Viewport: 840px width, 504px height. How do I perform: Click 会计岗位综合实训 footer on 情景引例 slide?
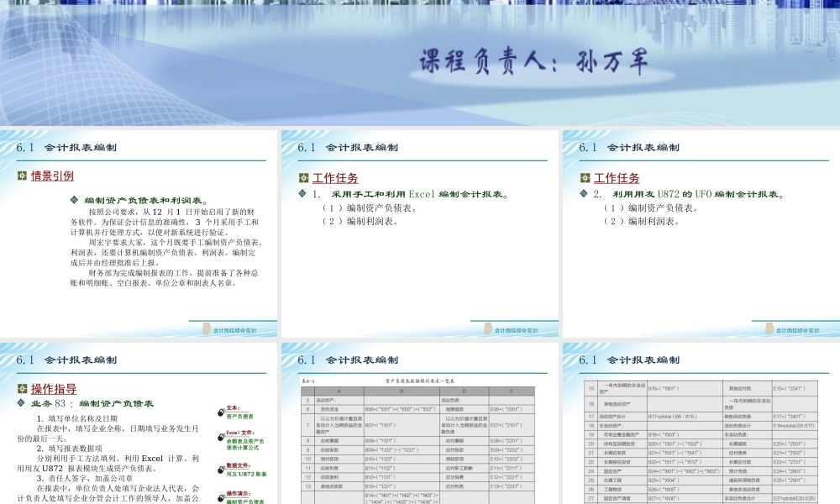(234, 330)
